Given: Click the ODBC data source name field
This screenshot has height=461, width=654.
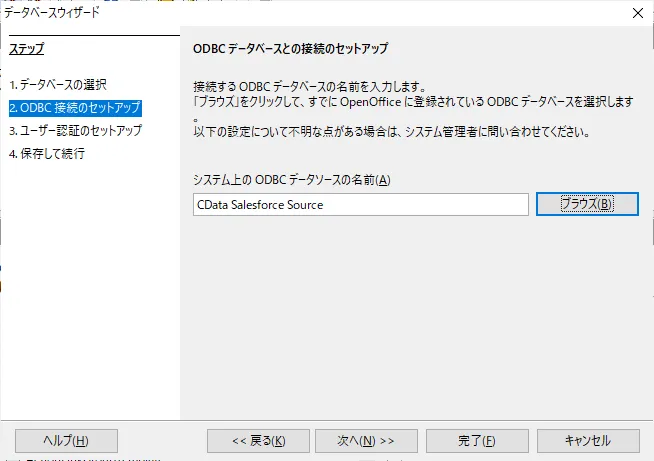Looking at the screenshot, I should coord(360,204).
